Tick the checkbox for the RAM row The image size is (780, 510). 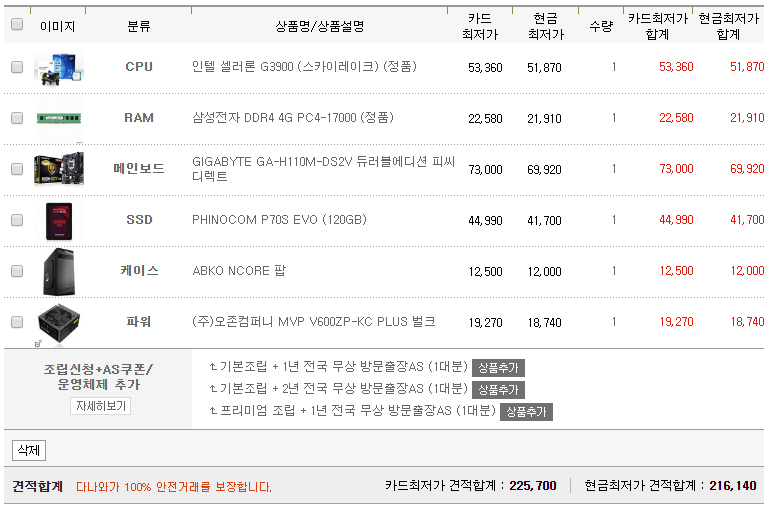pos(17,118)
